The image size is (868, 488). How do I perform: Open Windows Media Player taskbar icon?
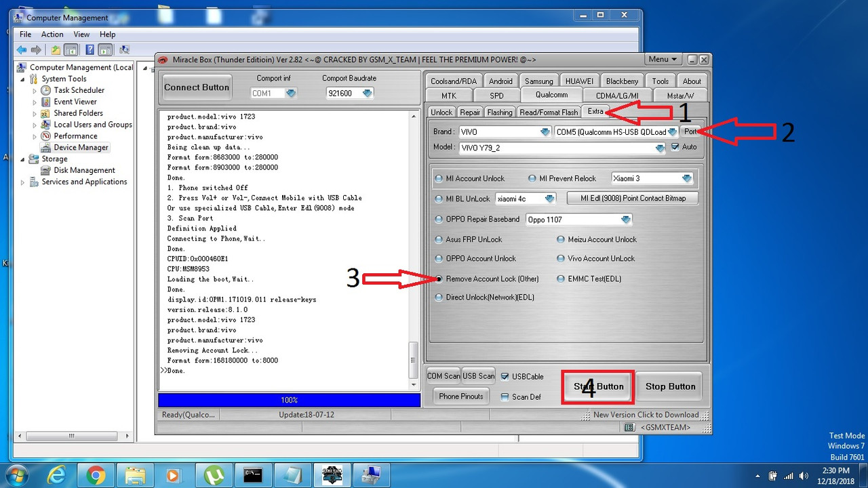pyautogui.click(x=174, y=476)
